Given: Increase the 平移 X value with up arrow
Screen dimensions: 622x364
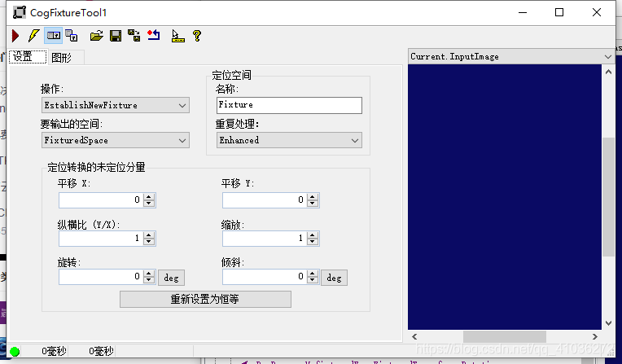Looking at the screenshot, I should [x=149, y=197].
